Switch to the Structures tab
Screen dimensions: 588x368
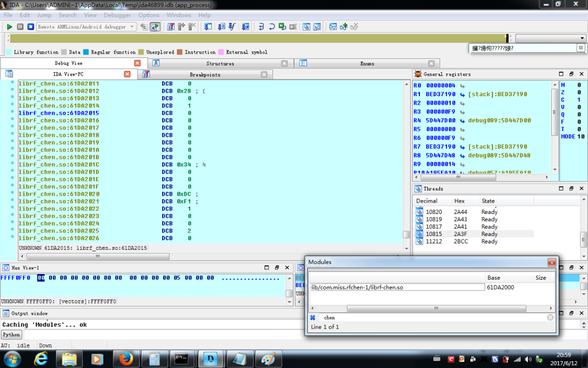click(220, 63)
